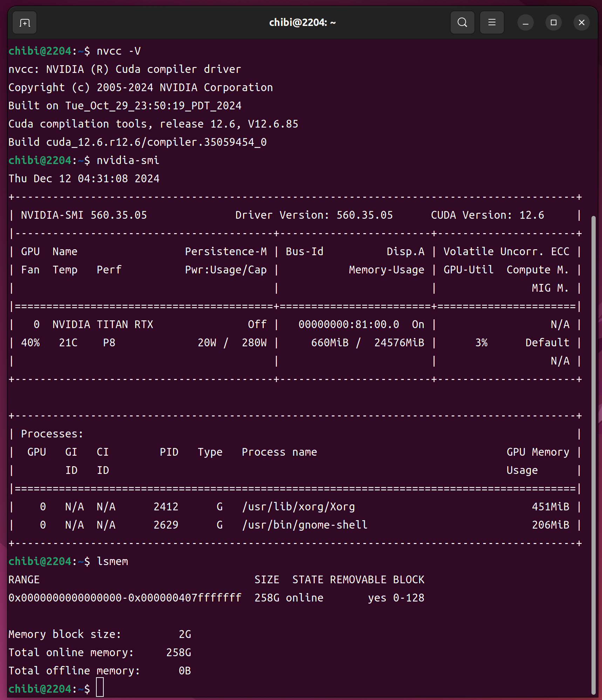Place cursor at the empty bottom prompt

tap(100, 689)
